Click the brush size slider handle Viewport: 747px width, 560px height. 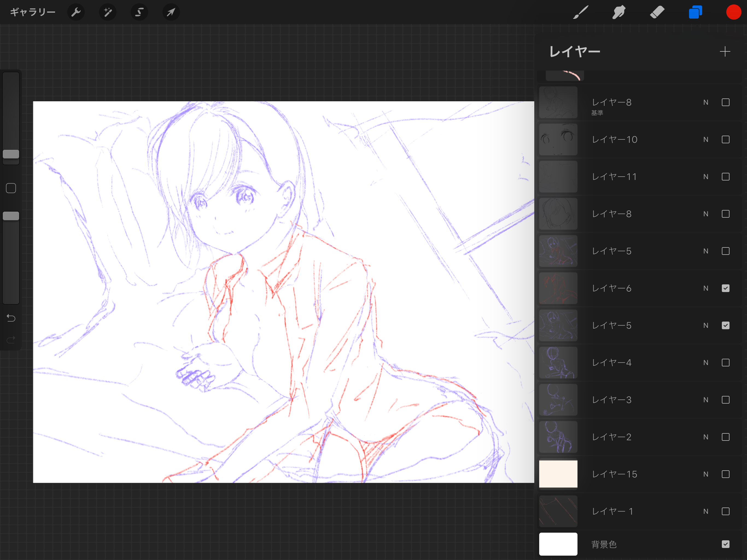11,154
